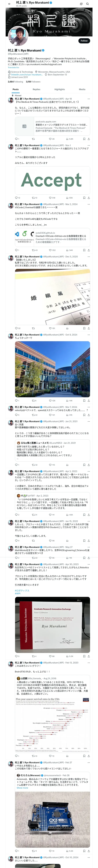Viewport: 98px width, 868px height.
Task: Go back using the top-left arrow
Action: (x=9, y=4)
